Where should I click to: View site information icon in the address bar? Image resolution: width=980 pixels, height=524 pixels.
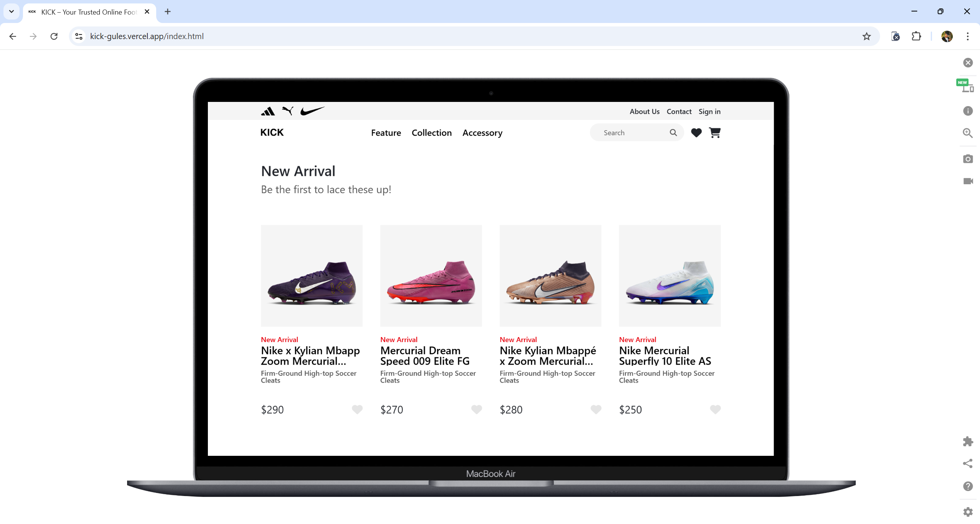pos(79,36)
